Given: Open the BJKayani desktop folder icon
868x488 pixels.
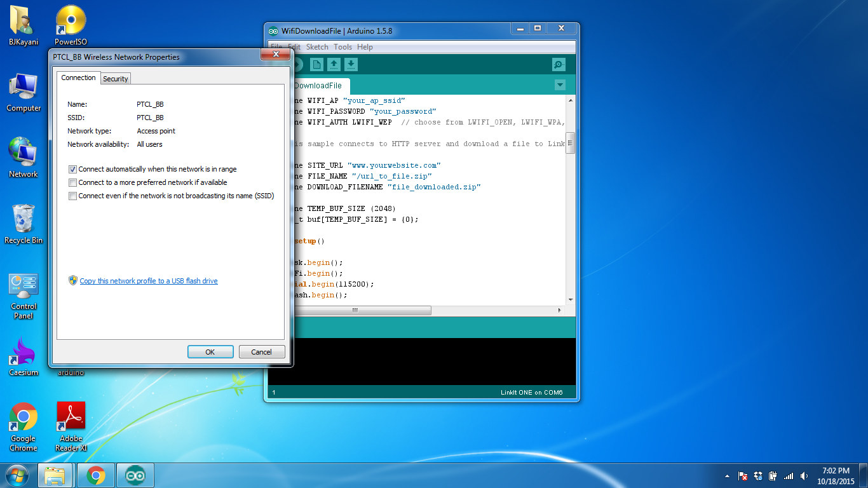Looking at the screenshot, I should tap(23, 25).
